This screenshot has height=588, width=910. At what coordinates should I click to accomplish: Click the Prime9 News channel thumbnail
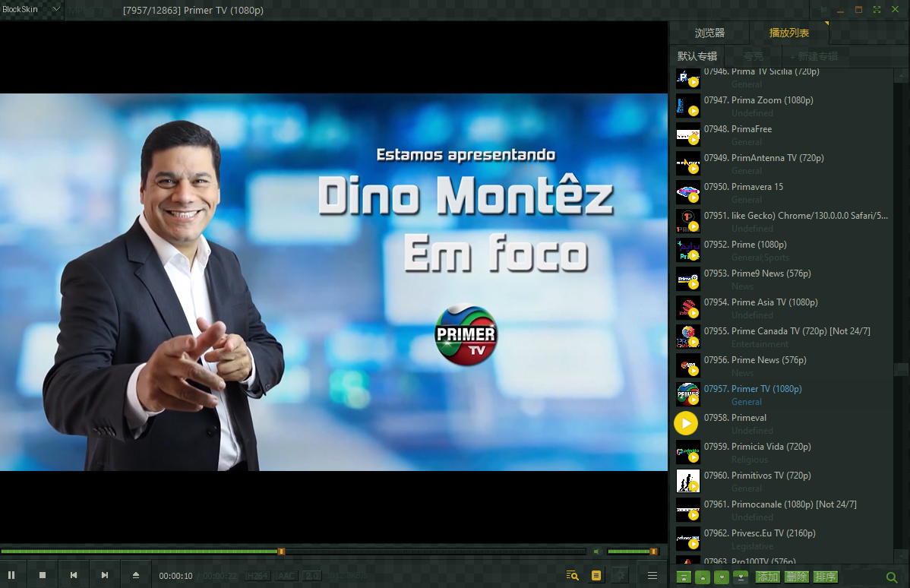688,279
